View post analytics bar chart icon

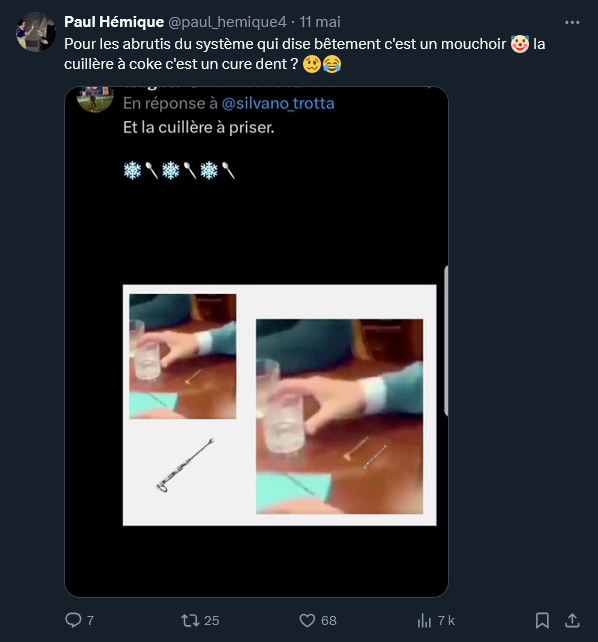[424, 620]
